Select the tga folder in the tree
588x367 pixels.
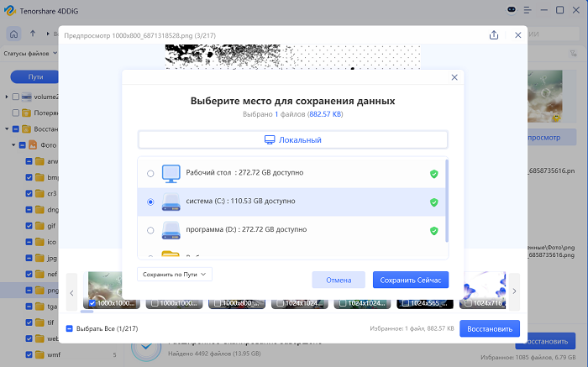click(52, 307)
